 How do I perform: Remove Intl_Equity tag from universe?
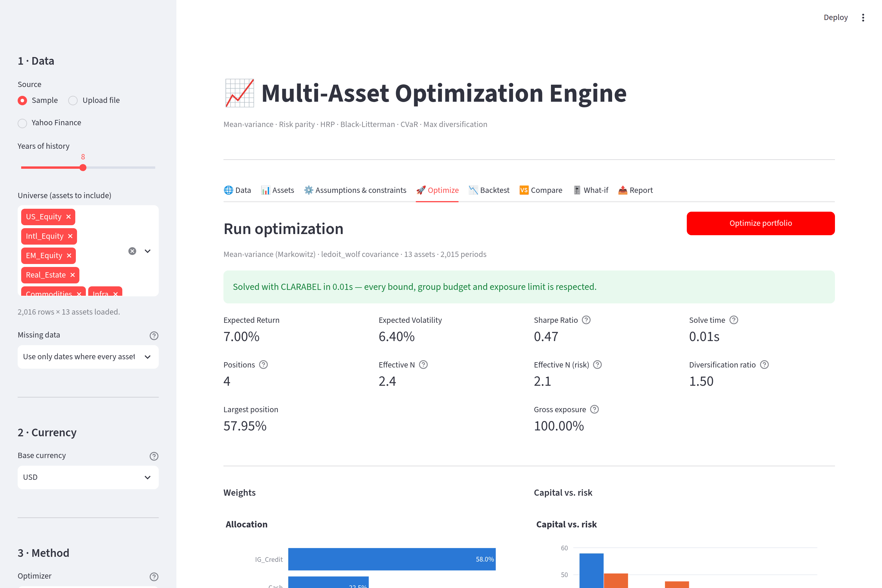pyautogui.click(x=70, y=236)
